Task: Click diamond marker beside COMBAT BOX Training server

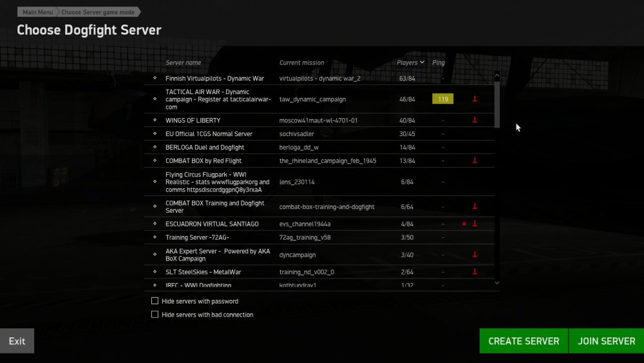Action: tap(155, 206)
